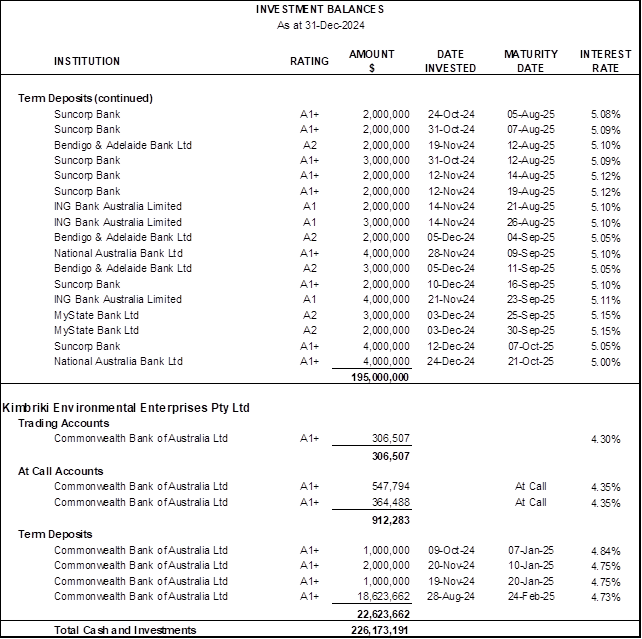
Task: Click the 195,000,000 subtotal
Action: pyautogui.click(x=380, y=377)
